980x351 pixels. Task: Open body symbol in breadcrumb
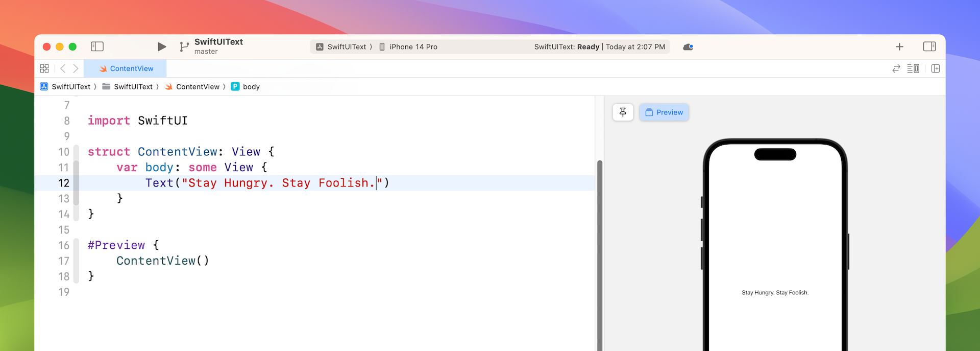pyautogui.click(x=246, y=87)
